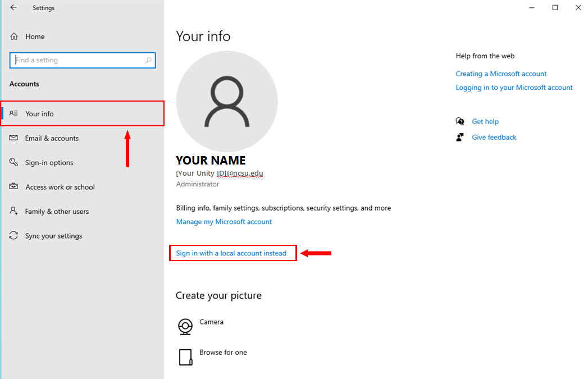Click the Get help icon

point(461,121)
